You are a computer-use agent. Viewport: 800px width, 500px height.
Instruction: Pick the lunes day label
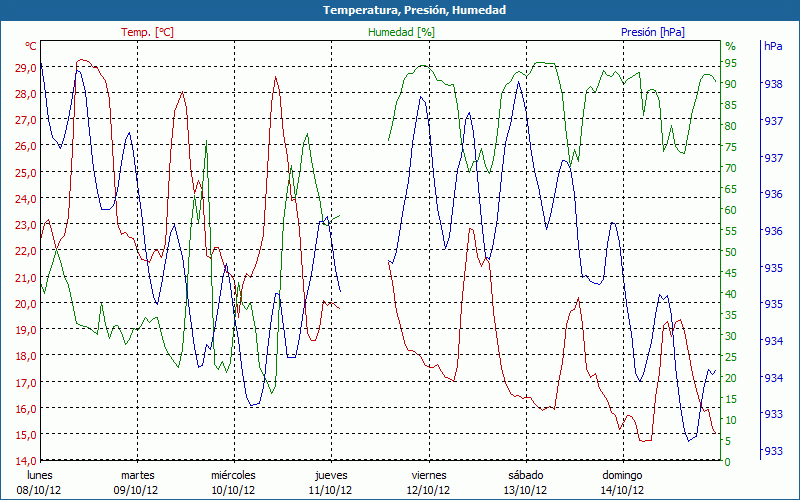point(40,475)
